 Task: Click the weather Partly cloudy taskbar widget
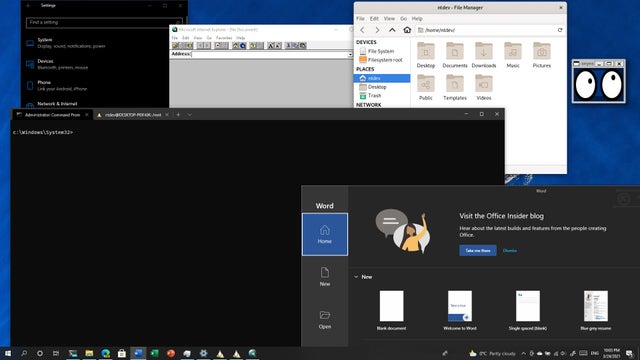(492, 353)
